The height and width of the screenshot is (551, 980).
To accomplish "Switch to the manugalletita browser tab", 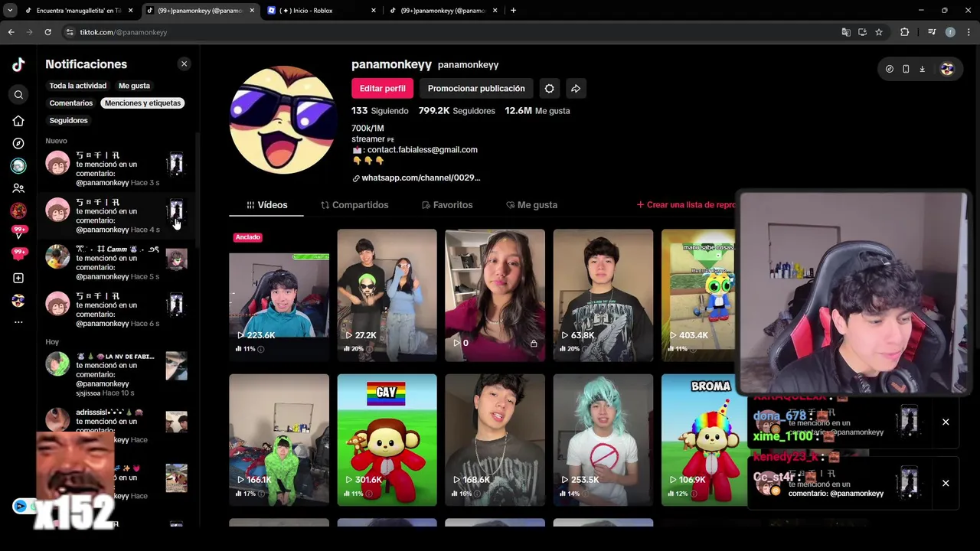I will pos(78,11).
